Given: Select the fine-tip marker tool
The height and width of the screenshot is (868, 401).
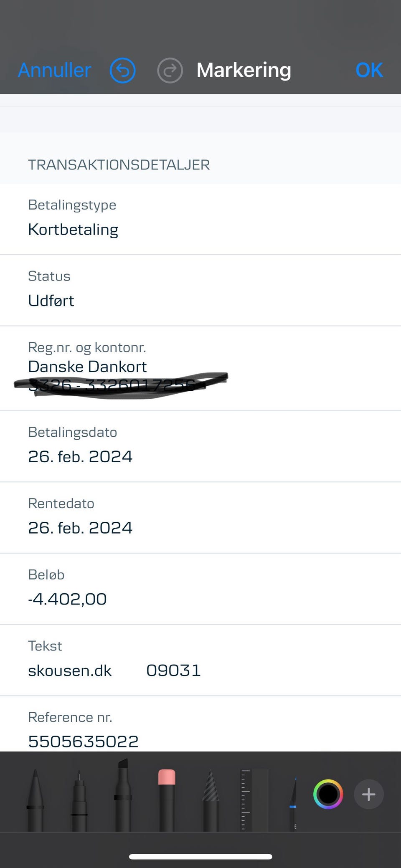Looking at the screenshot, I should (79, 800).
